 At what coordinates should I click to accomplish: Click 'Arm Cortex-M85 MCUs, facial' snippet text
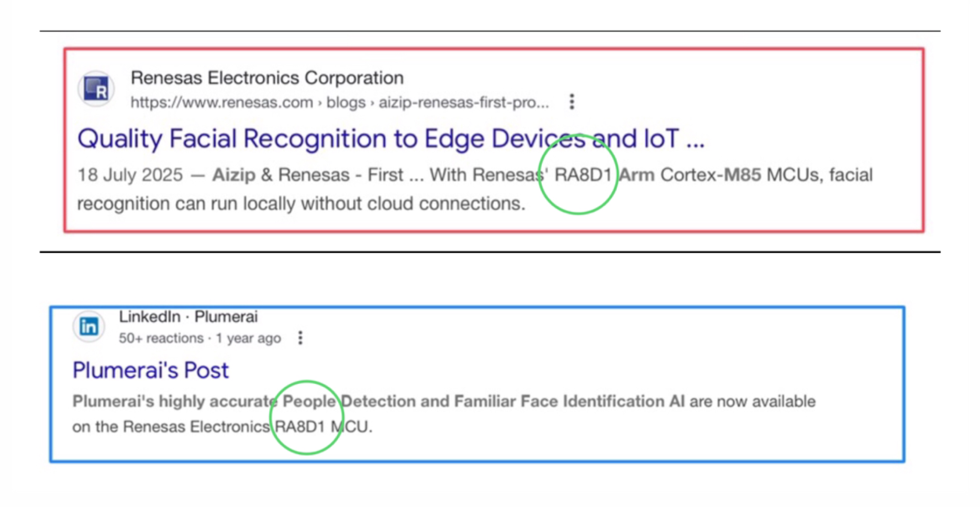tap(746, 175)
